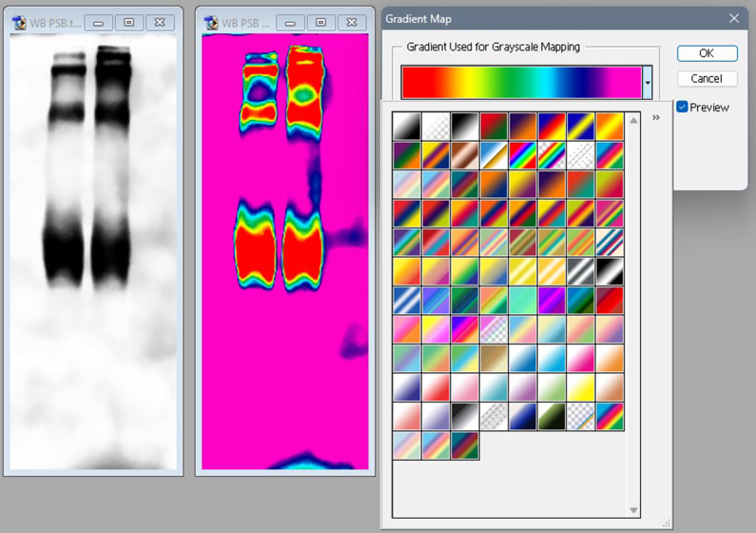756x533 pixels.
Task: Toggle the Preview checkbox
Action: (682, 108)
